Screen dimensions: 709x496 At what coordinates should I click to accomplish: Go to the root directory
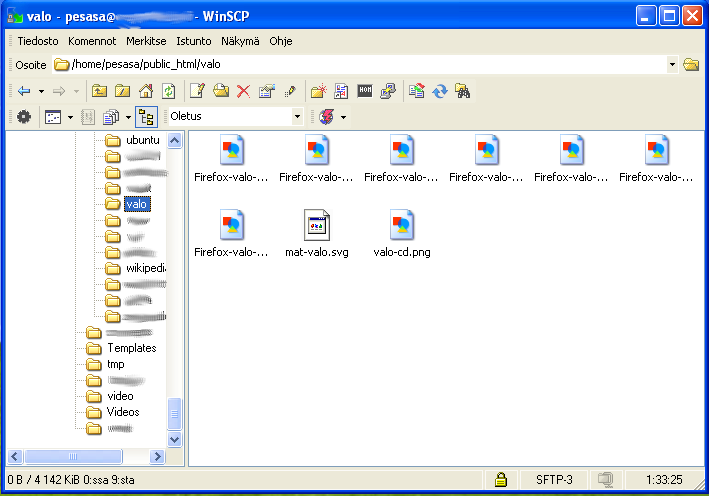point(123,91)
